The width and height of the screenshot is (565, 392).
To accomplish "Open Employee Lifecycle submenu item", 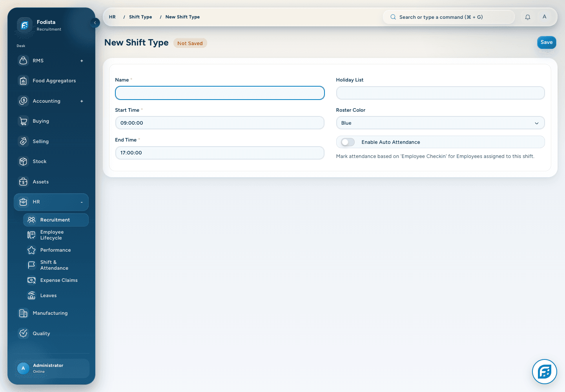I will 56,235.
